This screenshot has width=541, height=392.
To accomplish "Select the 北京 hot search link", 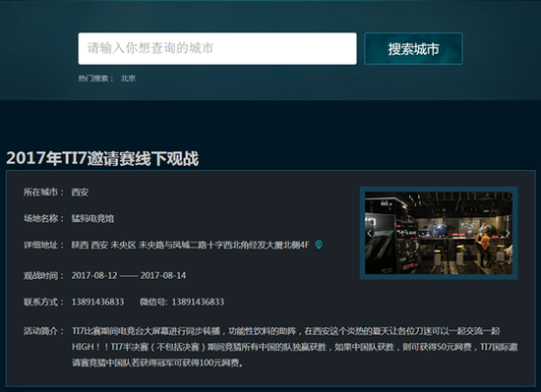I will [128, 79].
